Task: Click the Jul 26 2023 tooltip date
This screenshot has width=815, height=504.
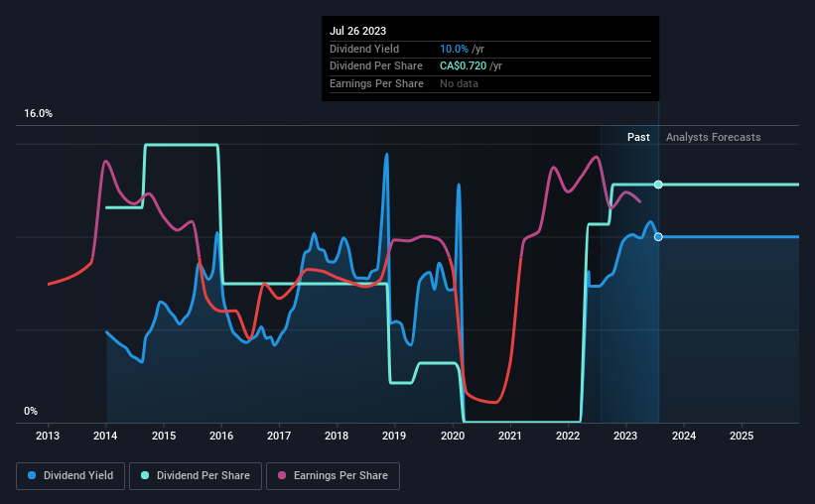Action: 357,31
